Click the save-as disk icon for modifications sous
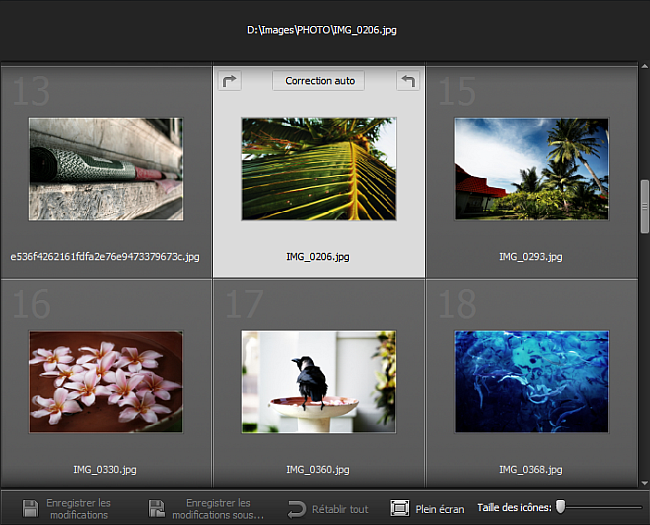 pyautogui.click(x=156, y=508)
